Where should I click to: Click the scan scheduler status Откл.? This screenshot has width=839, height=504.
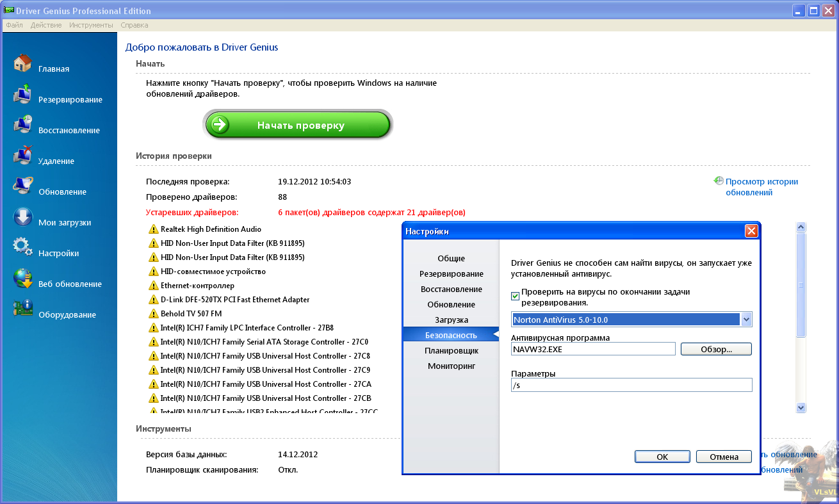pos(288,469)
